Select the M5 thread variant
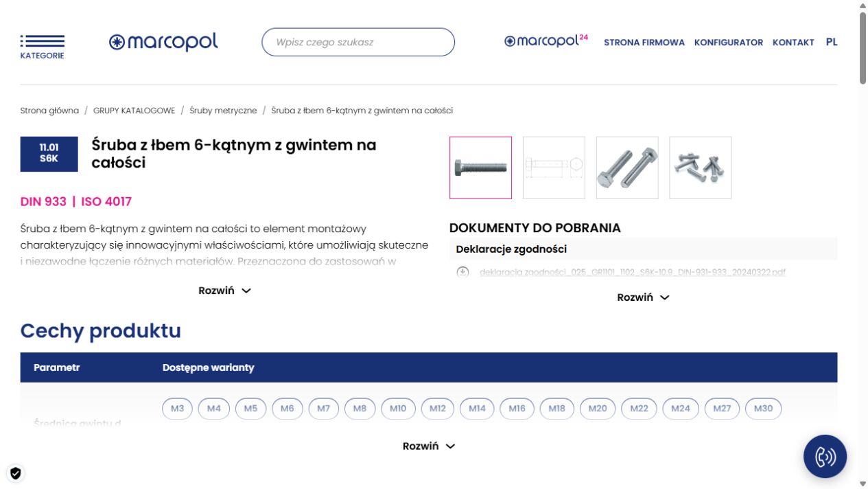This screenshot has width=868, height=489. coord(250,409)
